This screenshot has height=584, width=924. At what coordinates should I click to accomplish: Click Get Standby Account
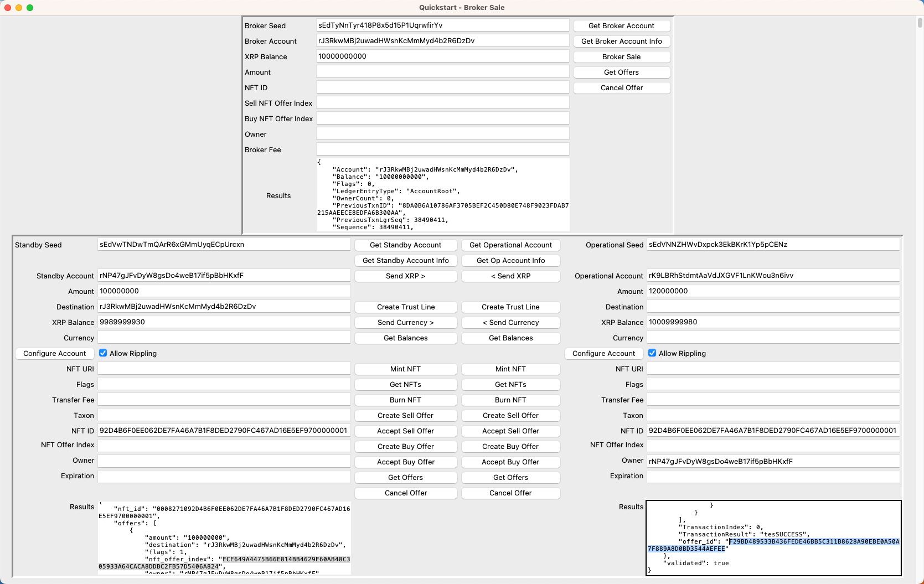click(405, 245)
